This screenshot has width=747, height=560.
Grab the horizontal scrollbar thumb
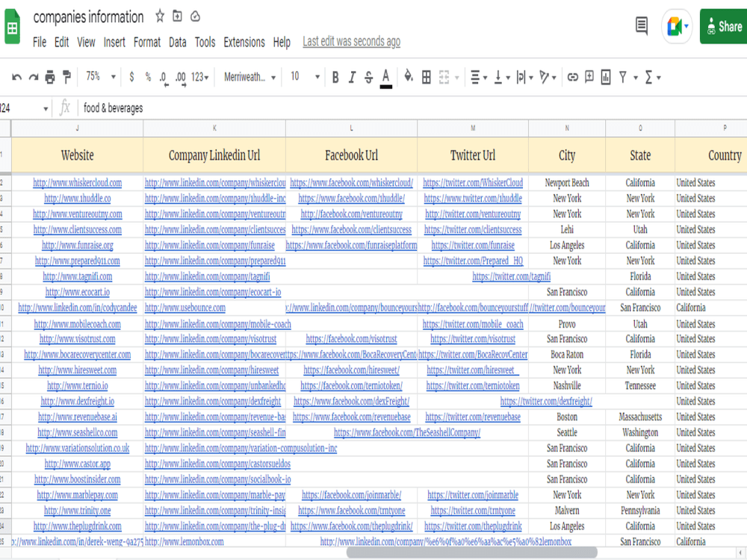[471, 553]
